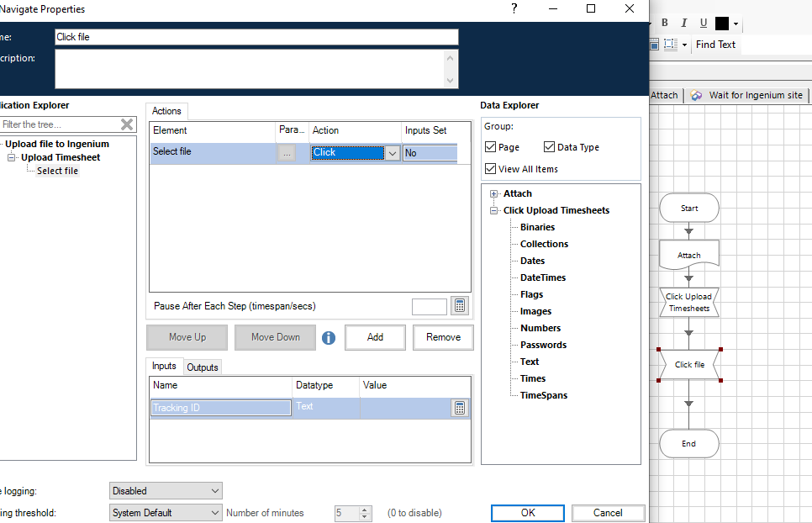Uncheck the Data Type checkbox
This screenshot has height=523, width=812.
(550, 147)
